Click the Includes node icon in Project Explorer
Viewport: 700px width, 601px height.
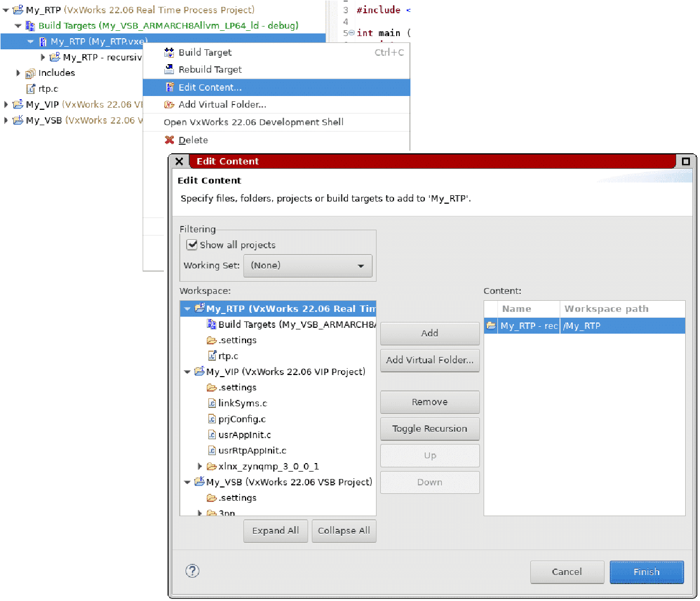[x=30, y=73]
